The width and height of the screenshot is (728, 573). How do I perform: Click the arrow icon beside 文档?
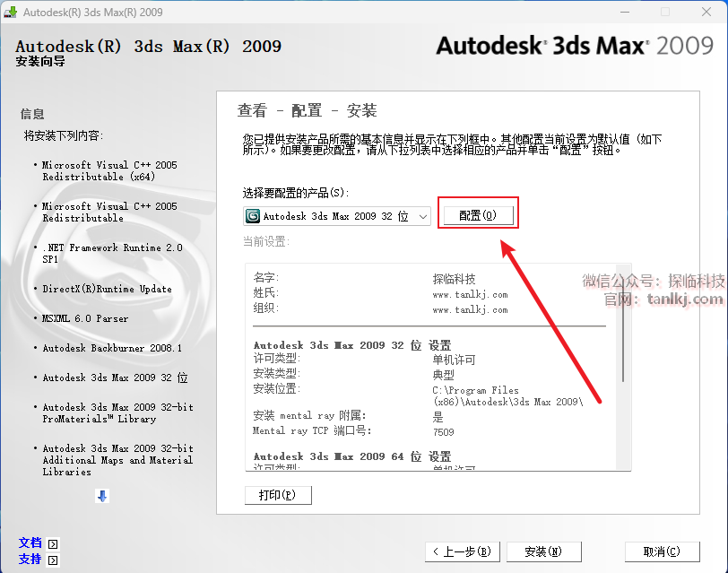[53, 543]
